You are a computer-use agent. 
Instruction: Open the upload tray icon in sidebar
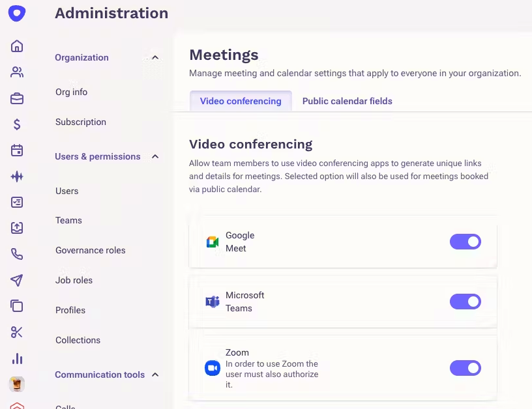[x=17, y=228]
